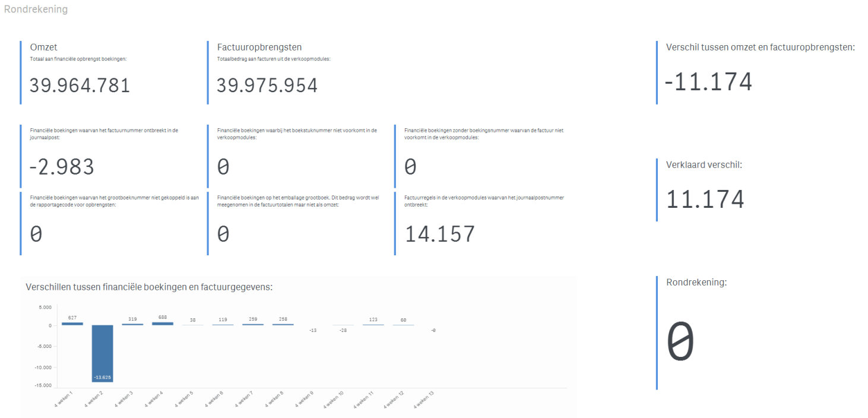Click the chart bar labeled 259
Viewport: 868px width, 418px height.
253,324
